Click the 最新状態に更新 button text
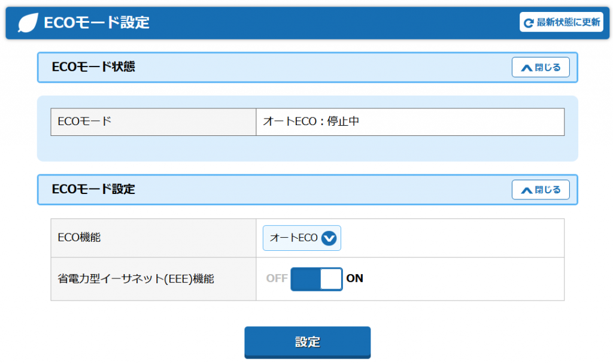The height and width of the screenshot is (364, 613). click(568, 23)
